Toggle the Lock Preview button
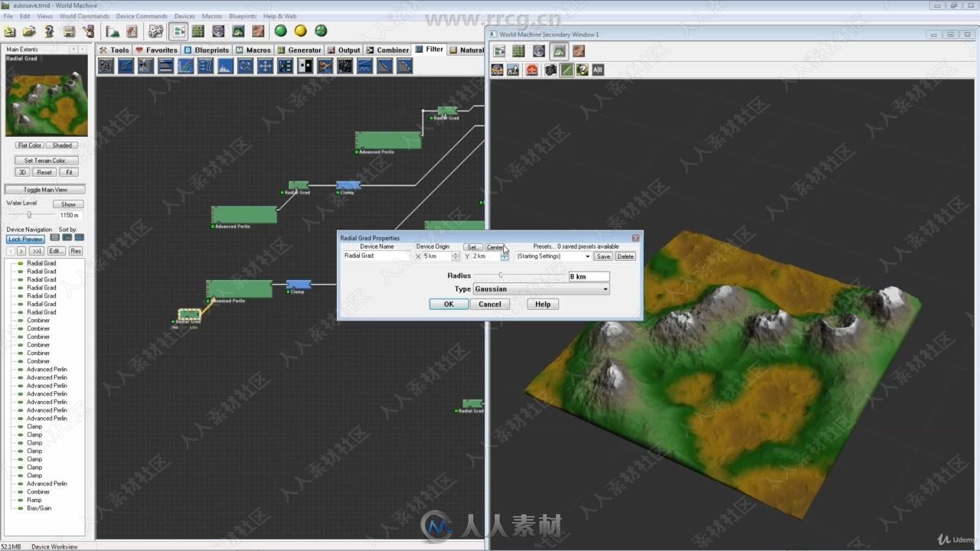Screen dimensions: 980x551 click(x=26, y=240)
